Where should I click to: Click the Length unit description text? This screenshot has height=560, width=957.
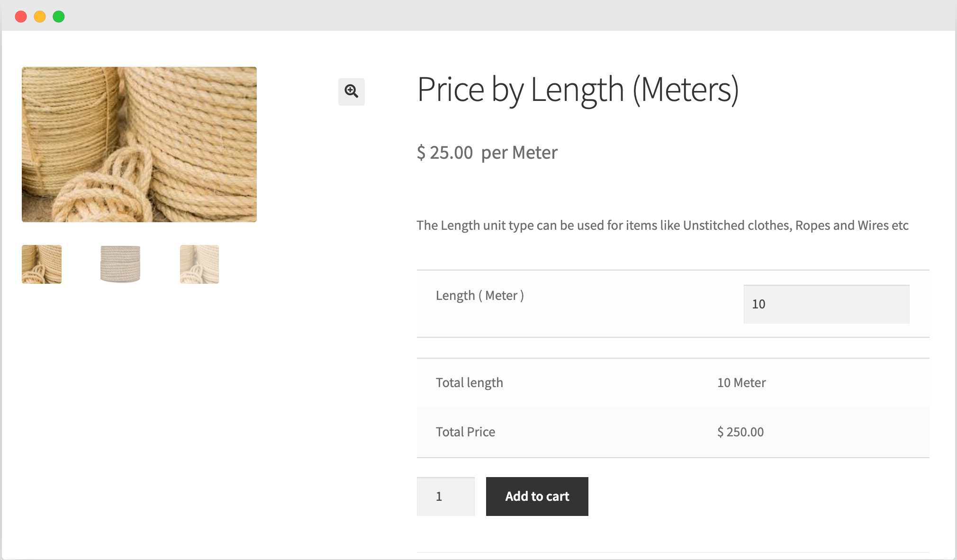[x=662, y=225]
